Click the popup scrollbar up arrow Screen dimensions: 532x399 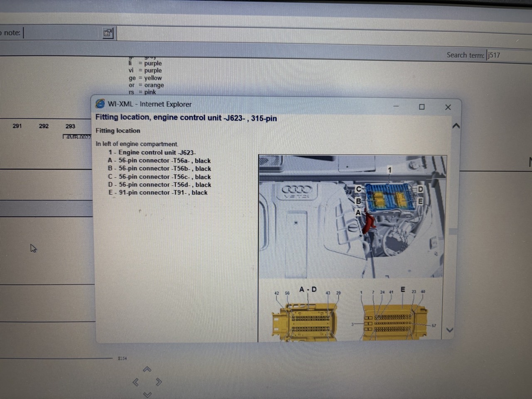coord(456,126)
